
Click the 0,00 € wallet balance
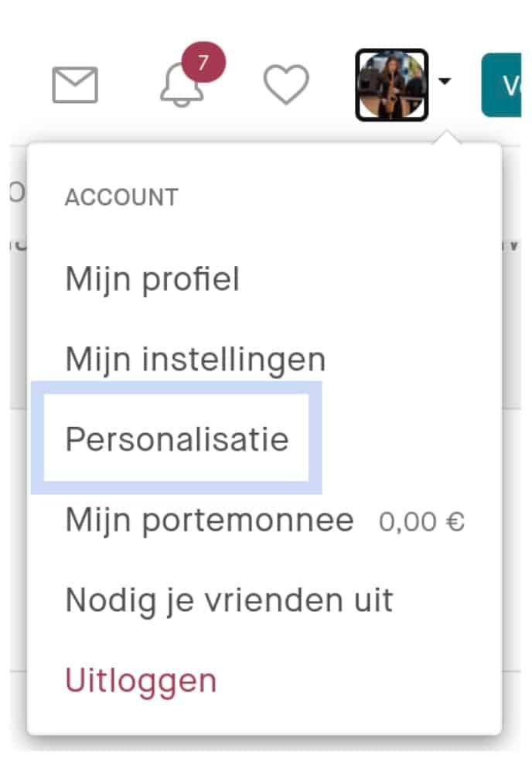[421, 522]
